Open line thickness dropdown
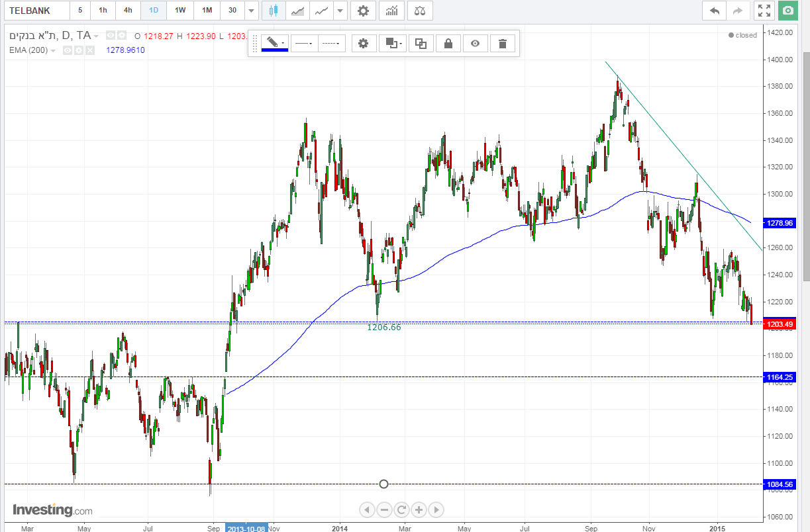 point(305,44)
